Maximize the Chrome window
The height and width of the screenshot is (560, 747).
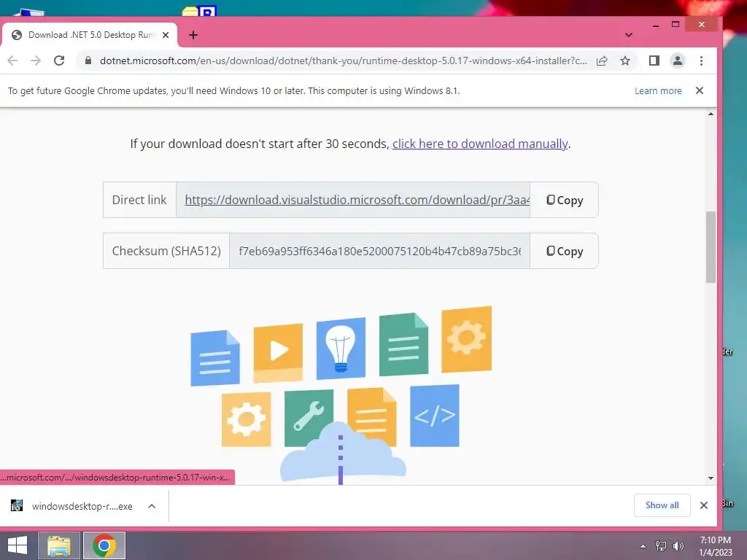[676, 25]
